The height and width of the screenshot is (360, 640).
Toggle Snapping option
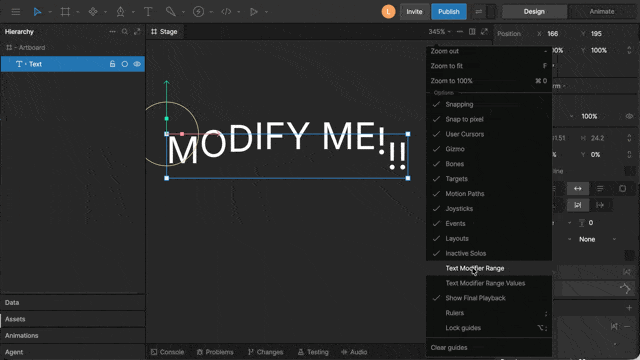click(489, 104)
